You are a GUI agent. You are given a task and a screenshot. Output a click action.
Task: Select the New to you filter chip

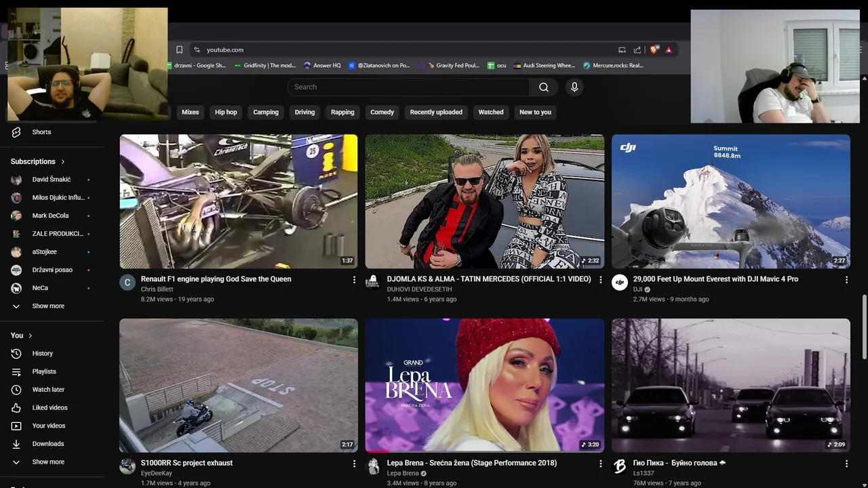point(535,113)
